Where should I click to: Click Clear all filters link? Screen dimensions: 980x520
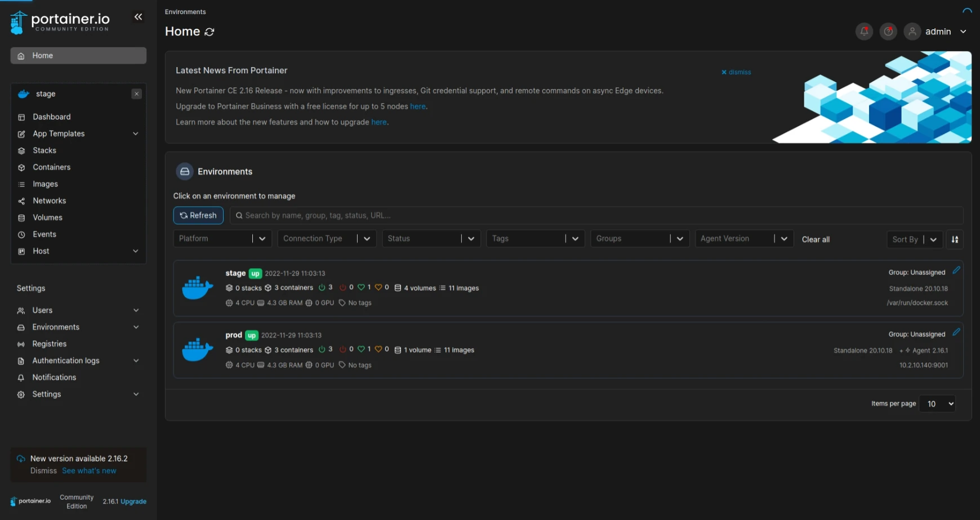click(x=816, y=239)
